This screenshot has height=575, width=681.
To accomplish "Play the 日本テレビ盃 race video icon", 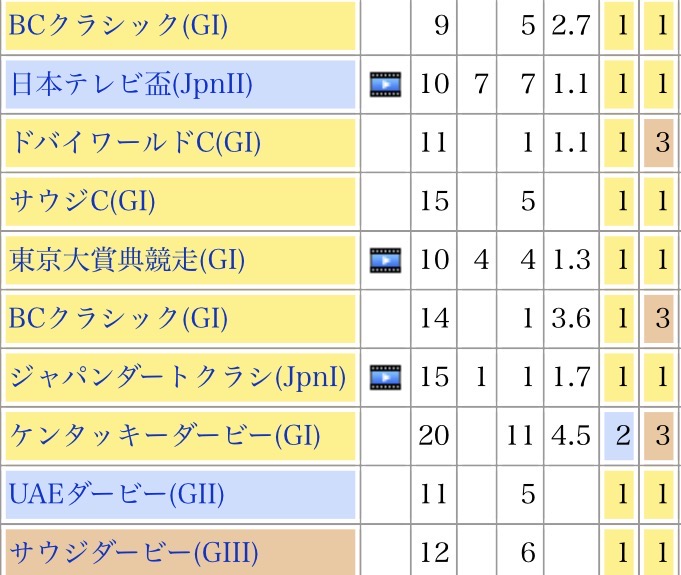I will [386, 84].
